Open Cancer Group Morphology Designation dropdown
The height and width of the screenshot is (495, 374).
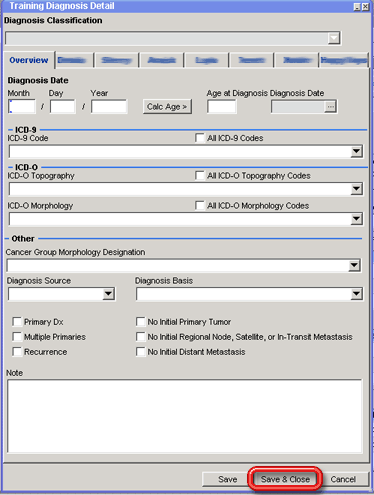354,266
